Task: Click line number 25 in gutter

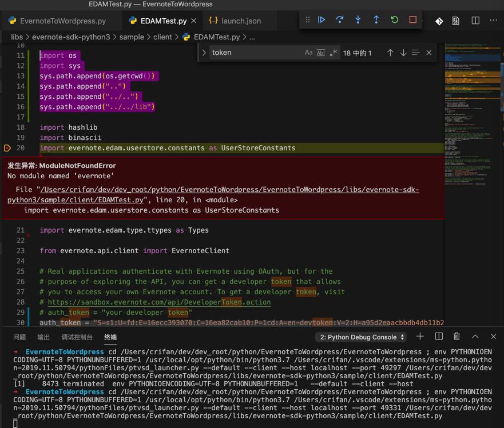Action: click(x=20, y=271)
